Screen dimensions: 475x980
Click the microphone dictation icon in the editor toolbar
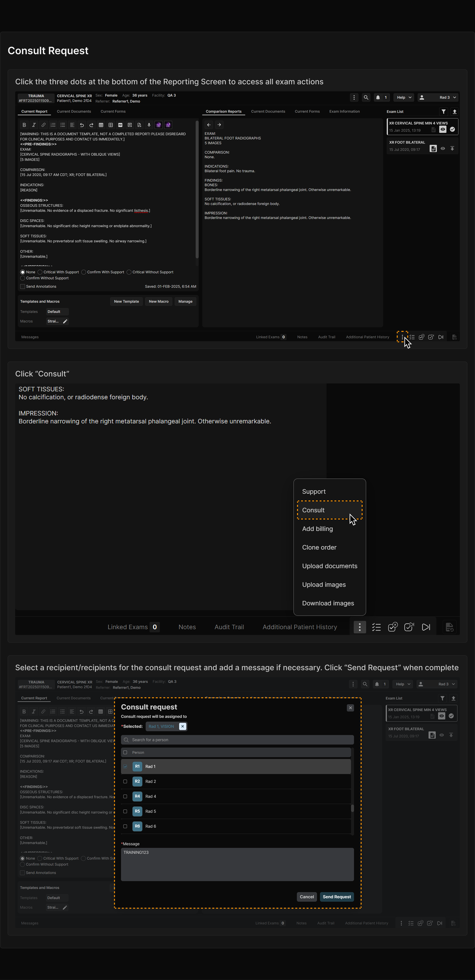coord(149,125)
